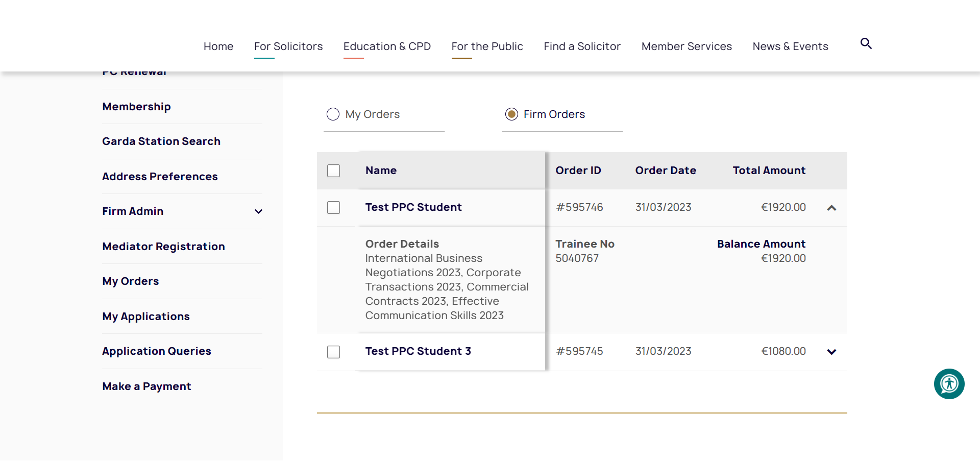Open Garda Station Search in sidebar
This screenshot has height=461, width=980.
pyautogui.click(x=161, y=141)
